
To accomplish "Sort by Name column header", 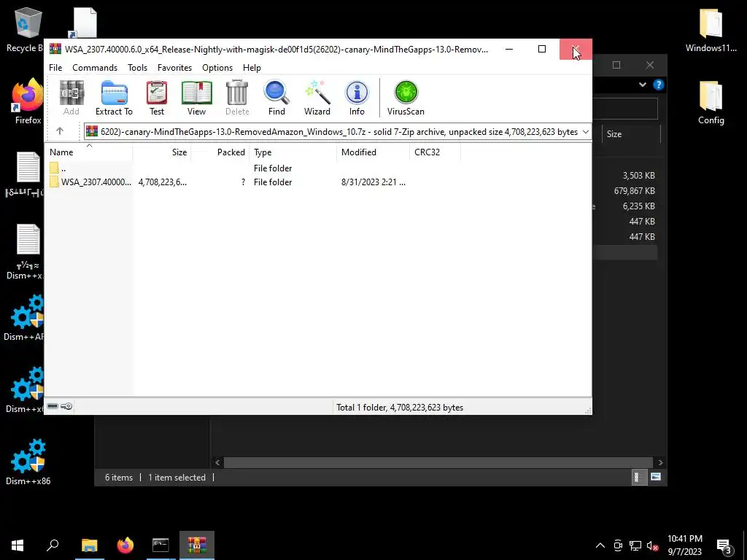I will click(89, 152).
